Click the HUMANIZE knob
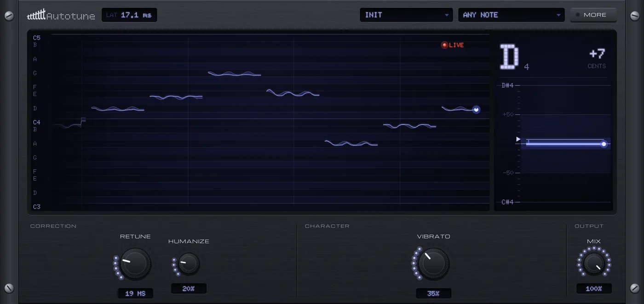 [x=189, y=264]
